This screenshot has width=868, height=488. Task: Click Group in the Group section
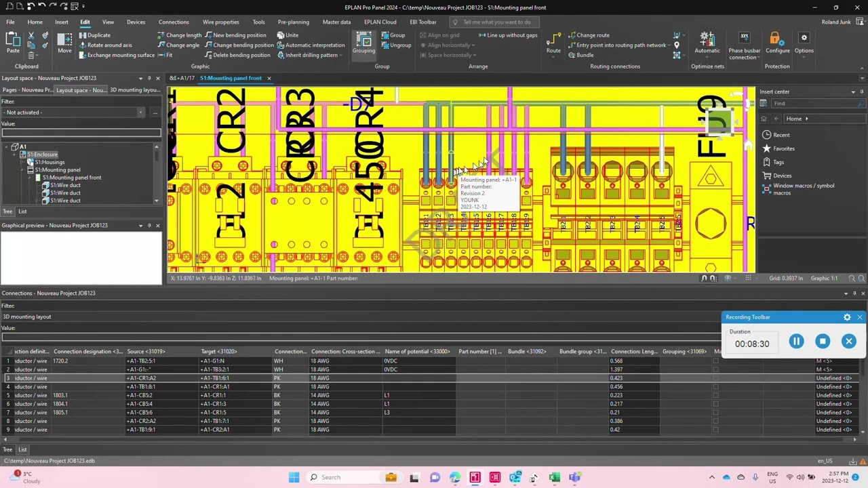coord(393,35)
